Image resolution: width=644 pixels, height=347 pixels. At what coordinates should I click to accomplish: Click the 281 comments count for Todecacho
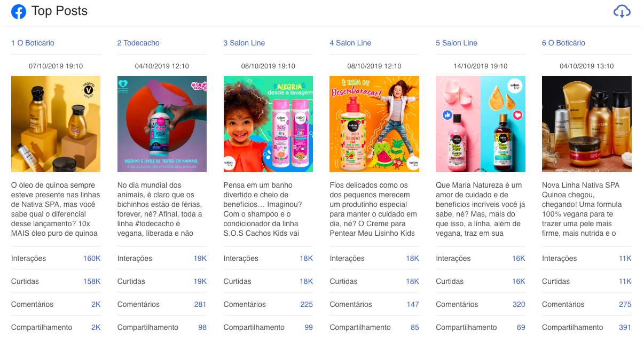[x=200, y=304]
